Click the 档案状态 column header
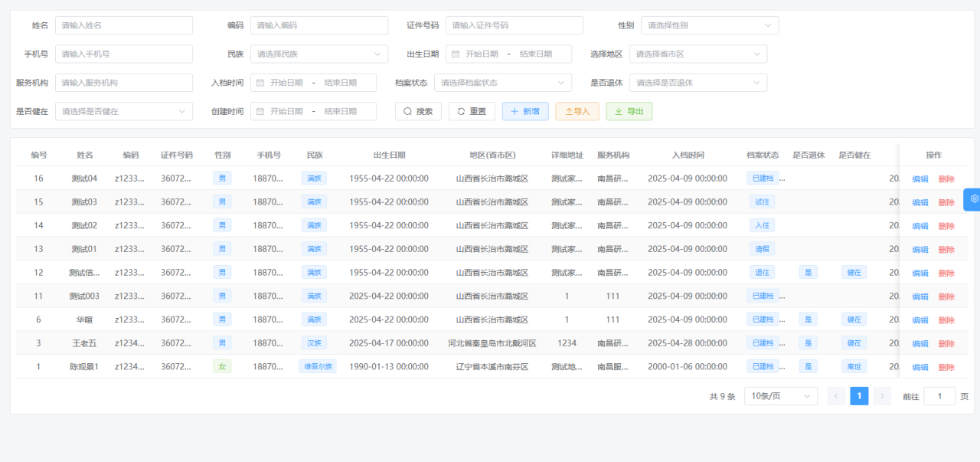 (763, 155)
